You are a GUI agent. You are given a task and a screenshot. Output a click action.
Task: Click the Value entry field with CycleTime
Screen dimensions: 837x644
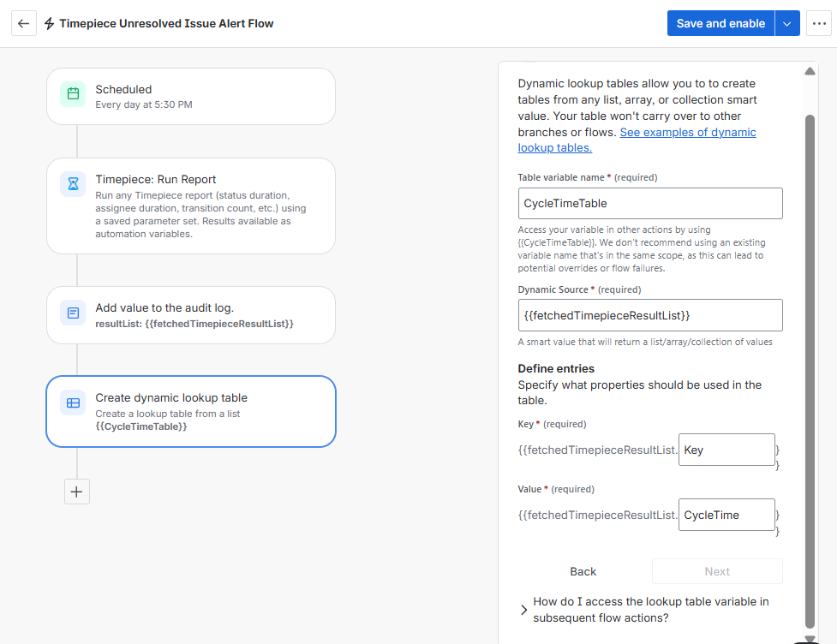(726, 515)
